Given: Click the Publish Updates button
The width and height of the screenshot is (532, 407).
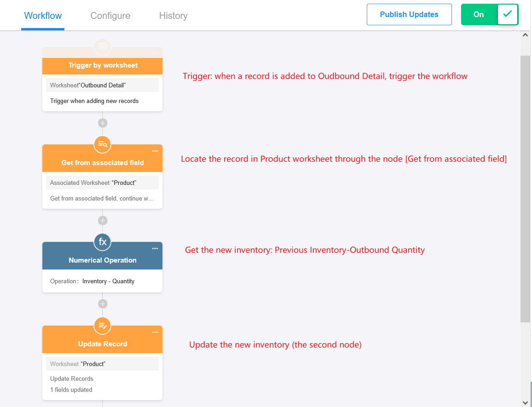Looking at the screenshot, I should point(409,14).
